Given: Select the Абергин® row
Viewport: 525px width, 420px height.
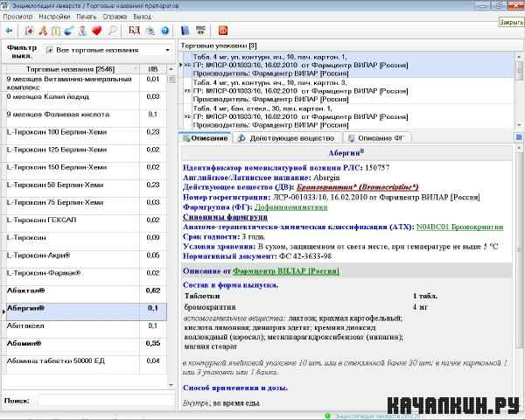Looking at the screenshot, I should pos(86,311).
